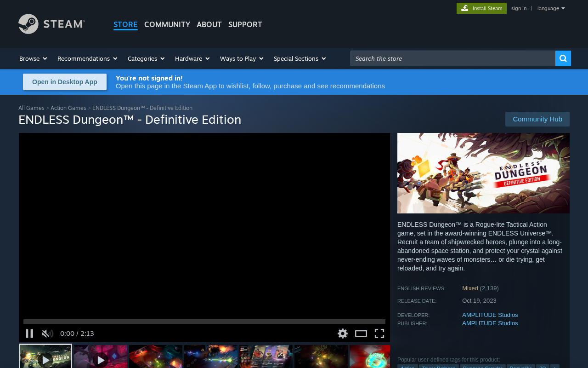
Task: Click the game description paragraph
Action: [480, 247]
